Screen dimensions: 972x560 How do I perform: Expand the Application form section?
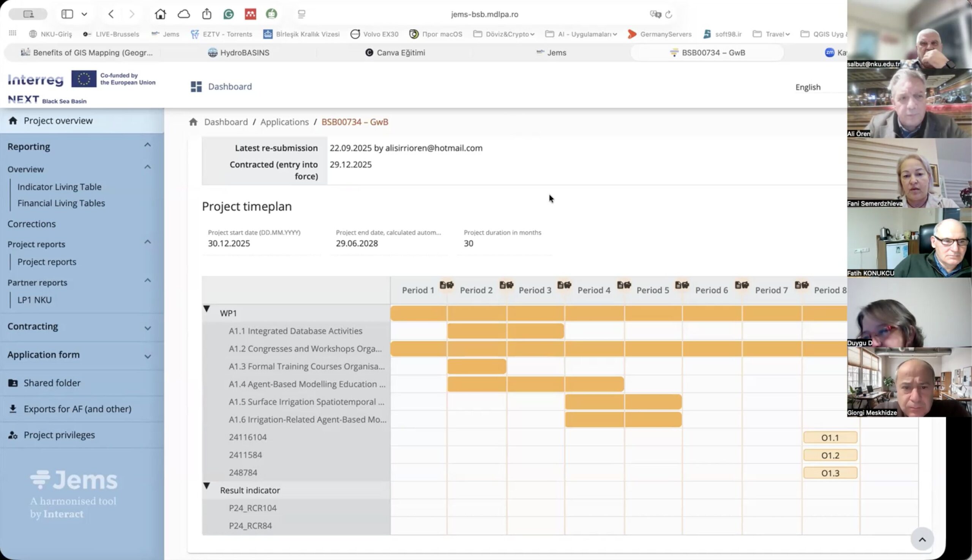147,356
